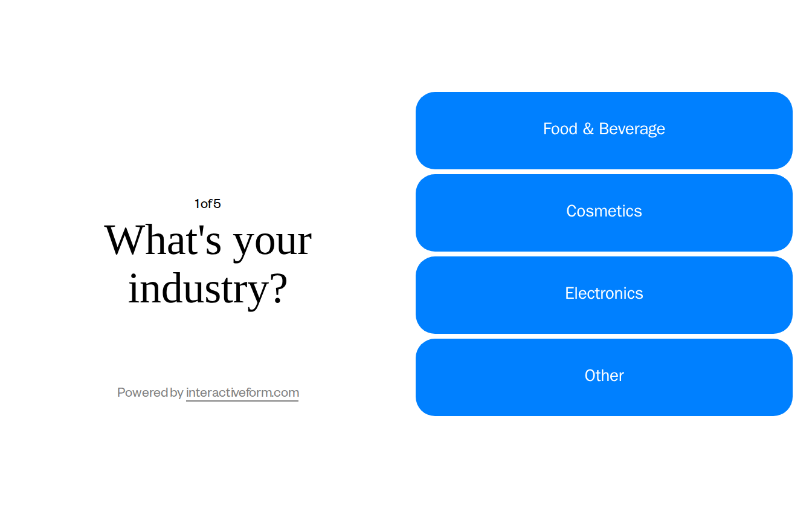812x508 pixels.
Task: Choose the bottommost industry choice
Action: click(604, 376)
